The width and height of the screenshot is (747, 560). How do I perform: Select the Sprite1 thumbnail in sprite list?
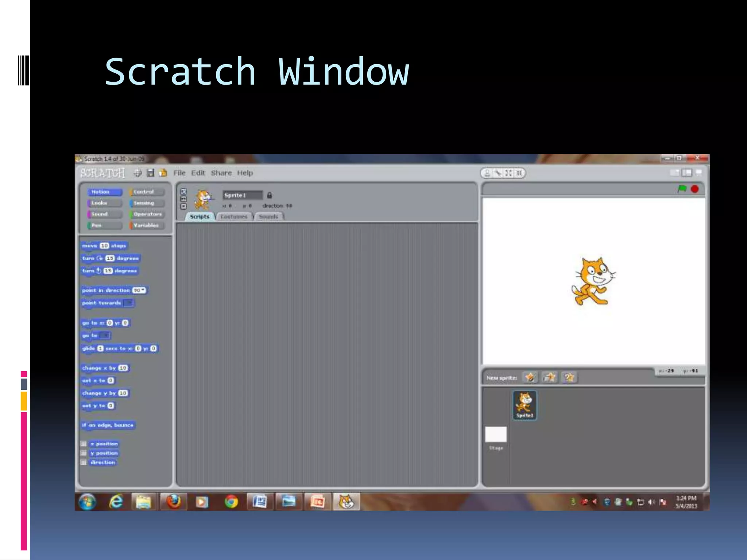525,405
